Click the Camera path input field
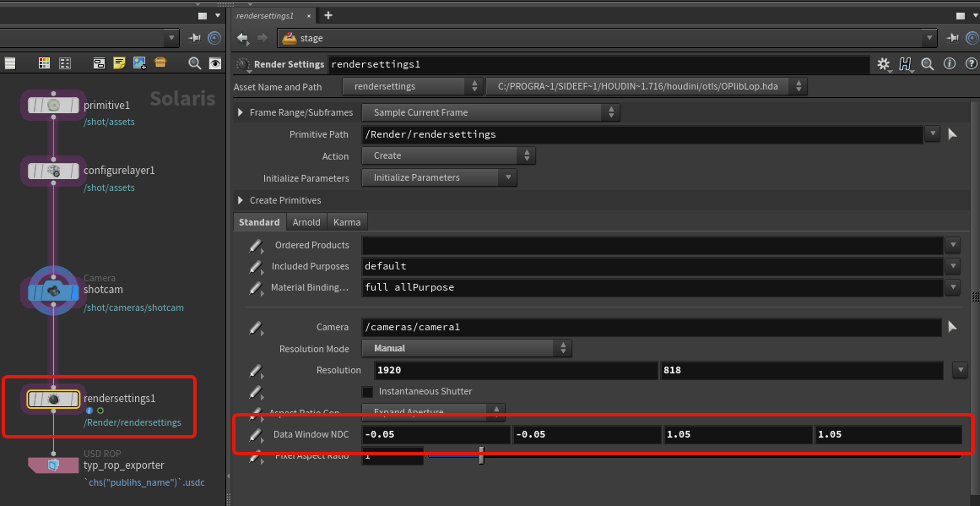The width and height of the screenshot is (980, 506). click(x=652, y=327)
